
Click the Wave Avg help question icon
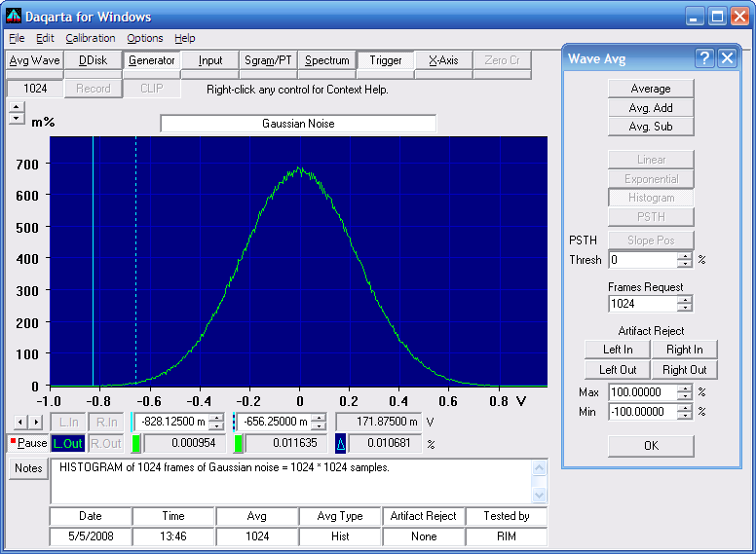[x=704, y=58]
